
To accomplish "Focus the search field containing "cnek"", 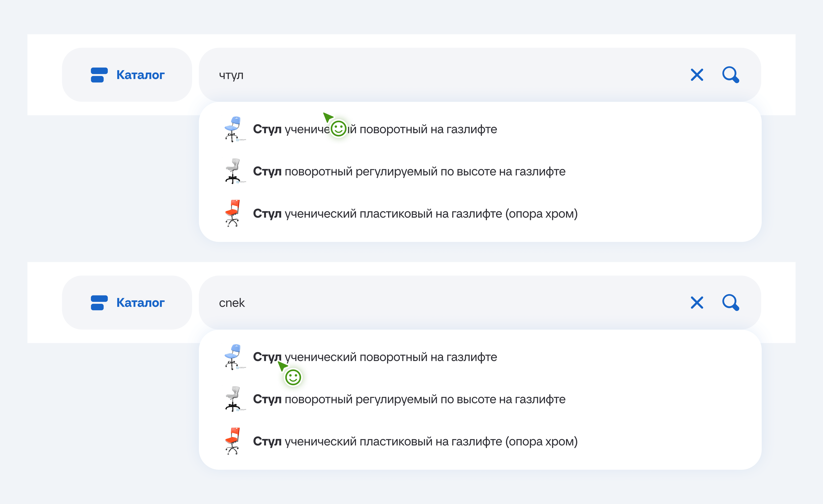I will coord(434,303).
